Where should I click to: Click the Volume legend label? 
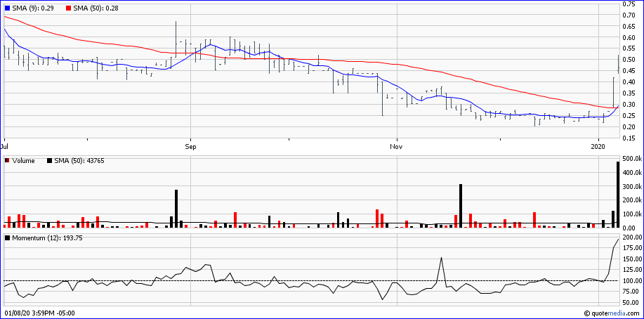[x=23, y=161]
